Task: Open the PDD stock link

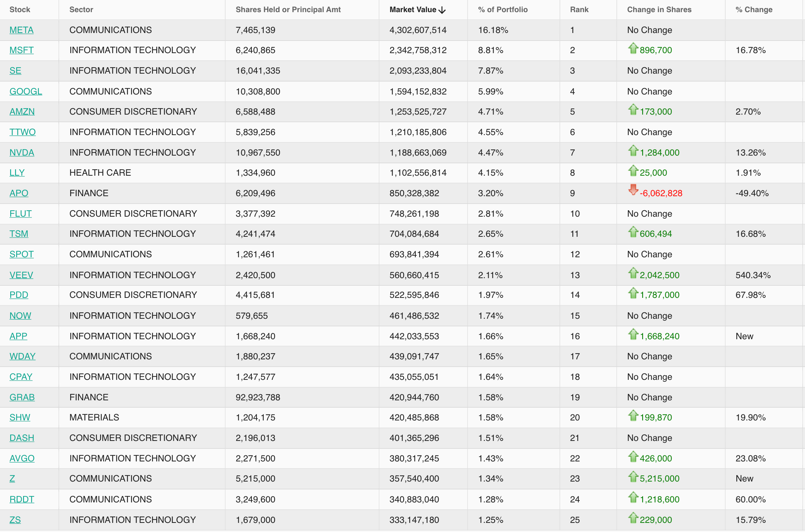Action: pos(19,295)
